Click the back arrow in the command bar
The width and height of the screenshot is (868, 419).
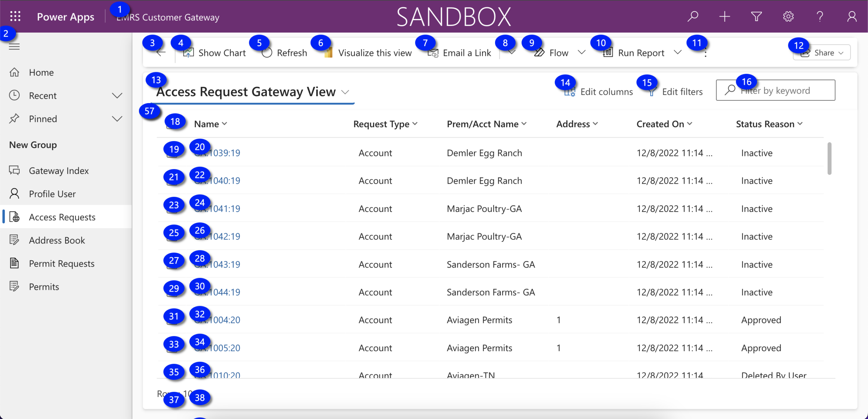coord(161,53)
